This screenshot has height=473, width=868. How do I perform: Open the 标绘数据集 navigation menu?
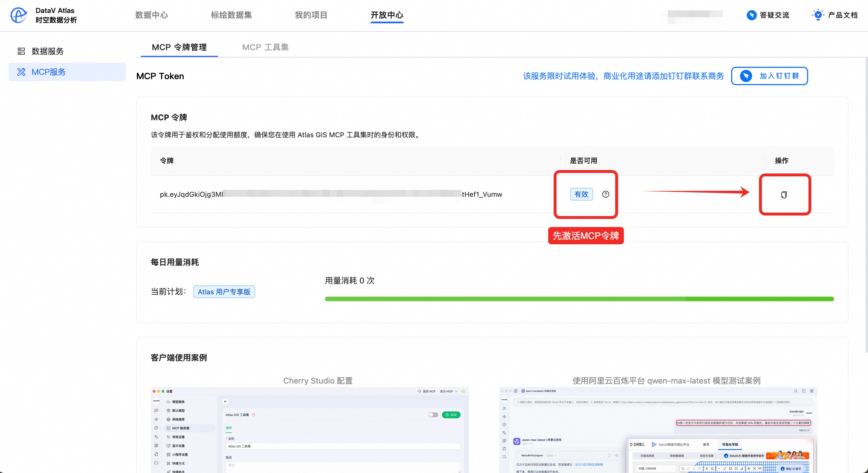pyautogui.click(x=231, y=15)
